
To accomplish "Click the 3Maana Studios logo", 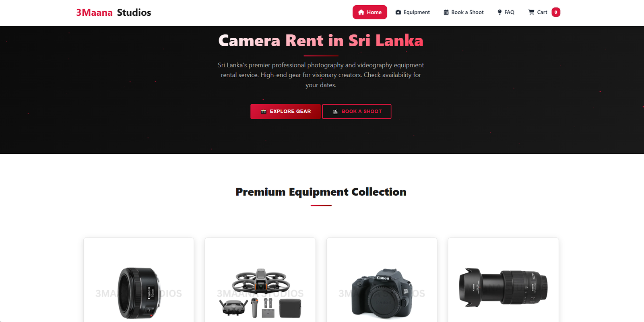I will coord(114,12).
